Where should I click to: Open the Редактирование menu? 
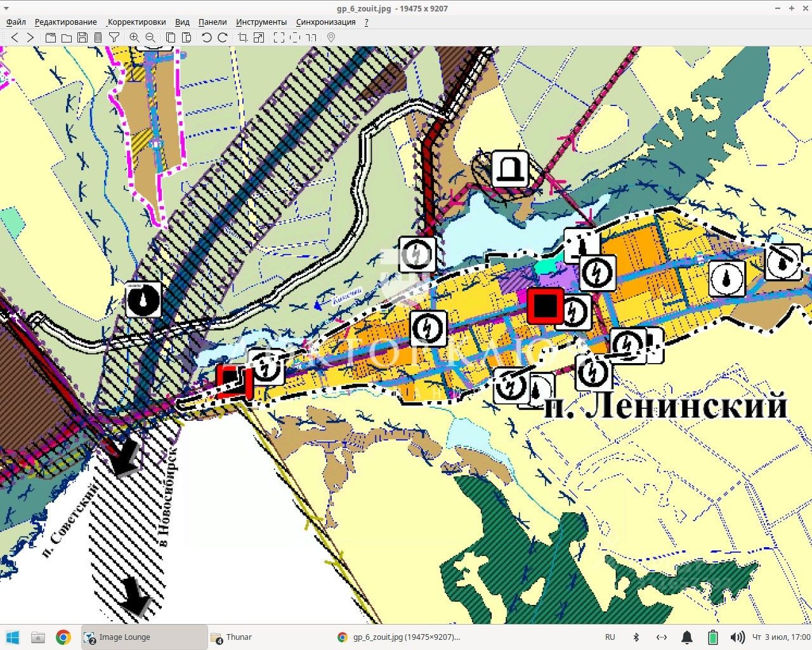pyautogui.click(x=66, y=22)
